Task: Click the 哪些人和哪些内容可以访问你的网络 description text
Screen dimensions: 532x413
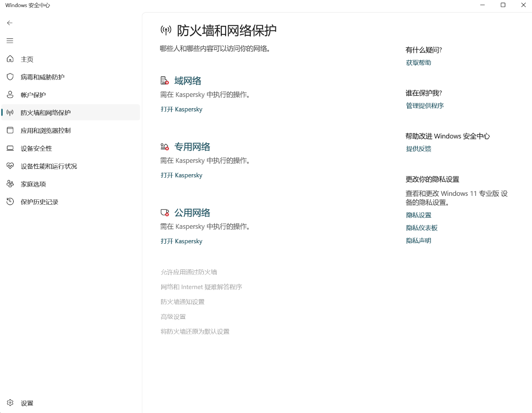Action: [215, 48]
